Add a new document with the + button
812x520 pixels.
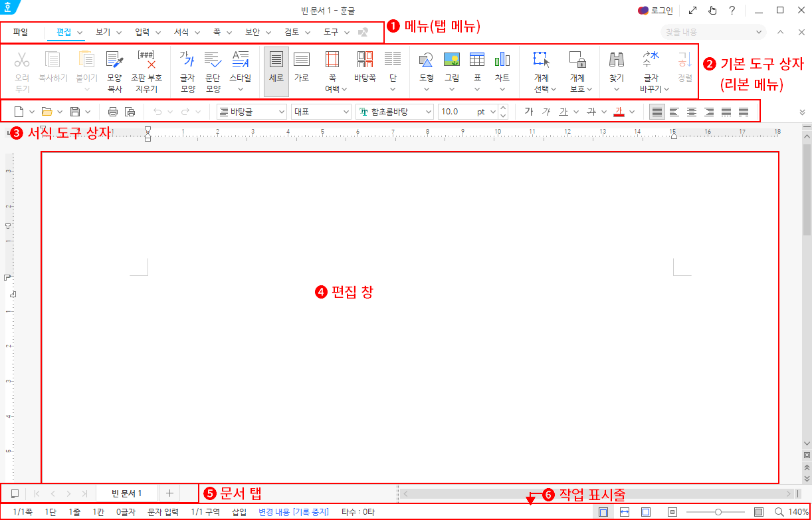[x=169, y=493]
